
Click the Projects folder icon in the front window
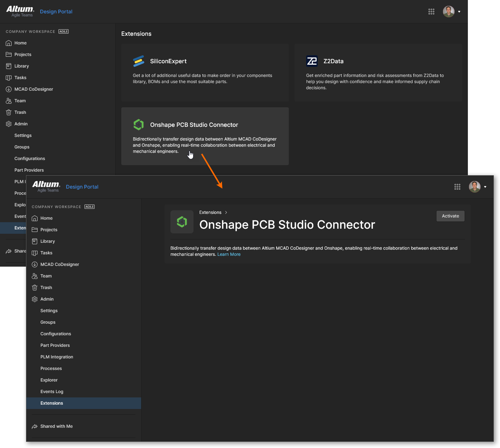click(x=35, y=230)
